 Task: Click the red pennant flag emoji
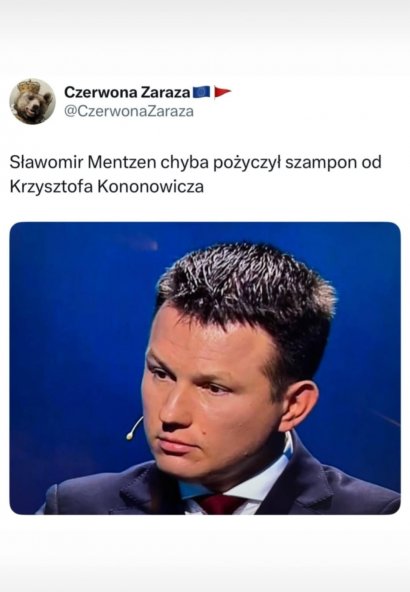tap(222, 92)
